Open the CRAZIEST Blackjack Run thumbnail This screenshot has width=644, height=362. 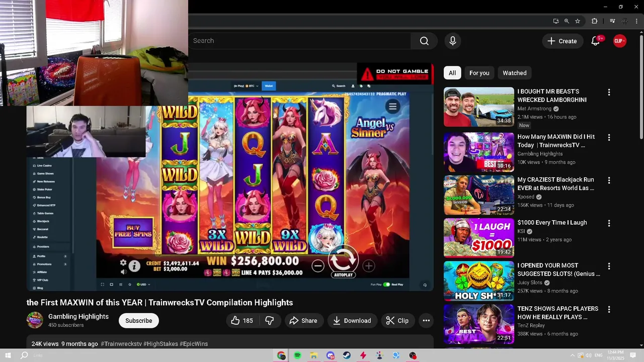tap(478, 195)
